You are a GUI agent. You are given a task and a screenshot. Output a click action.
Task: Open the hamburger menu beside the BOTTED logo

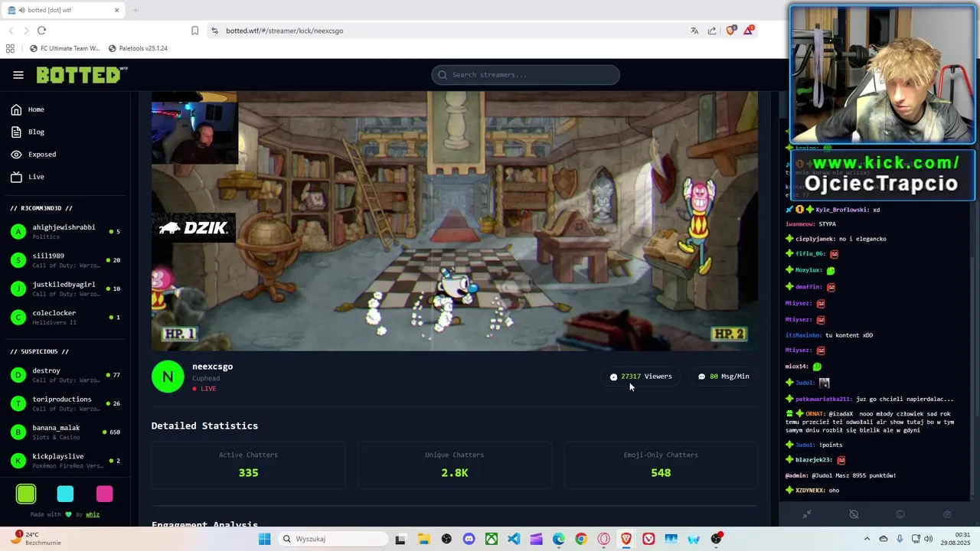coord(18,75)
